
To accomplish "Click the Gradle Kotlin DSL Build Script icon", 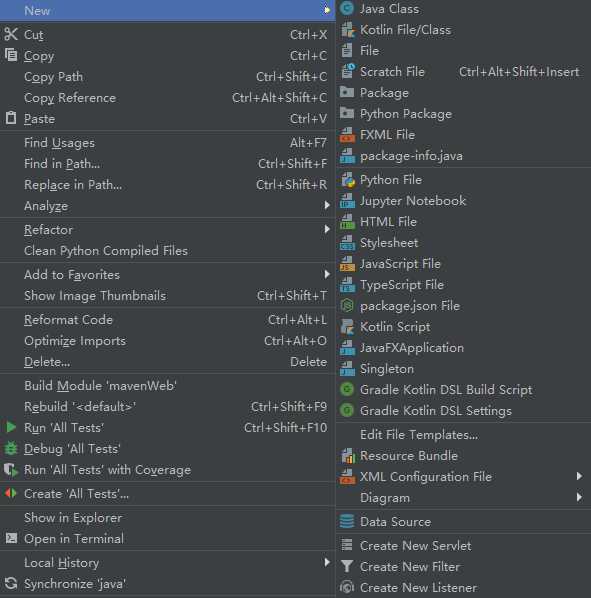I will (347, 389).
